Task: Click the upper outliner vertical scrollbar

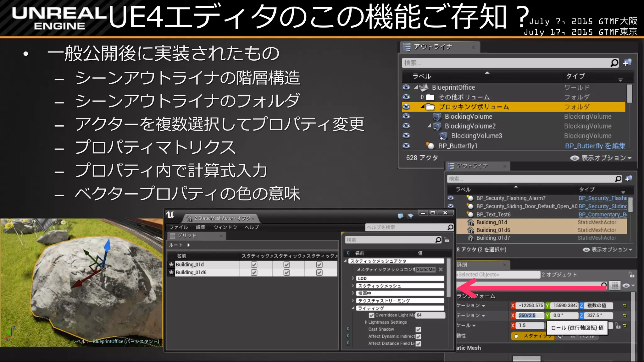Action: (629, 94)
